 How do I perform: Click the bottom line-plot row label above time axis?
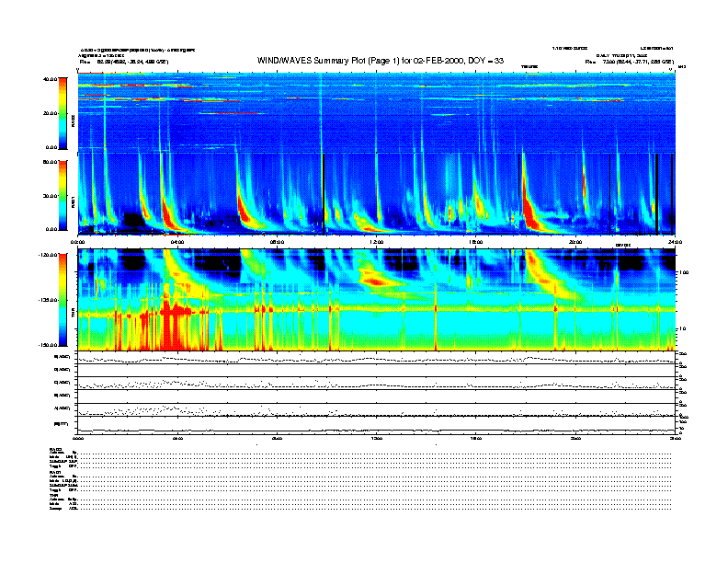(x=62, y=424)
